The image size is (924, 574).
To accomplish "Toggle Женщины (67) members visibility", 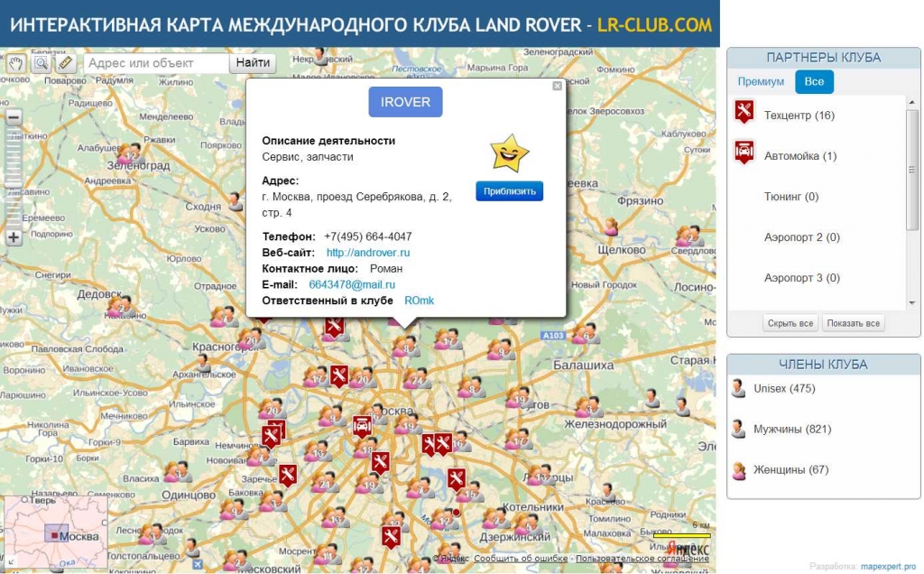I will point(790,470).
